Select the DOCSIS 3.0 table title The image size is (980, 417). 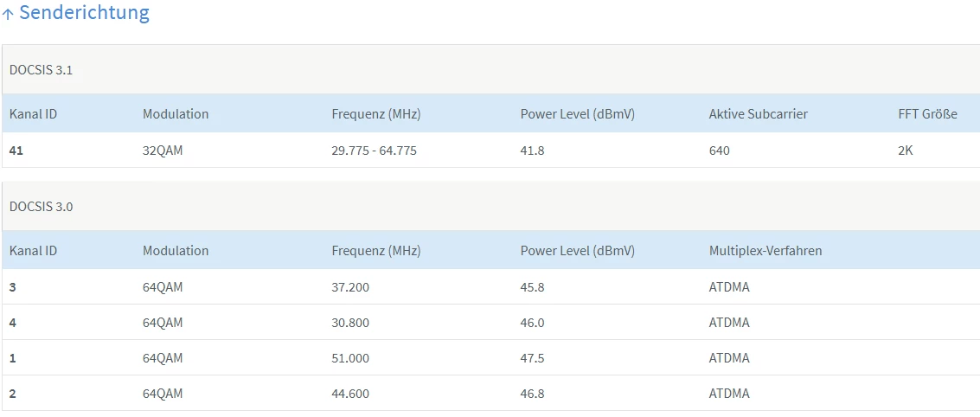pos(41,207)
